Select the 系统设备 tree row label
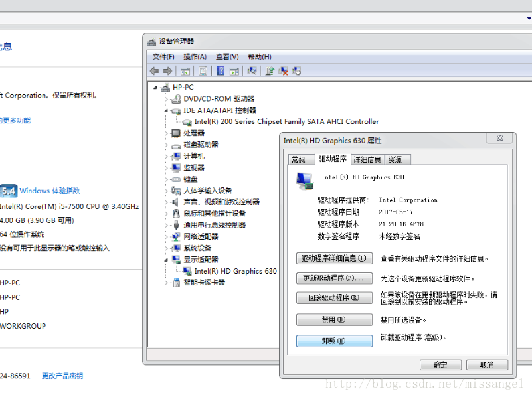Viewport: 532px width, 397px height. (x=197, y=248)
